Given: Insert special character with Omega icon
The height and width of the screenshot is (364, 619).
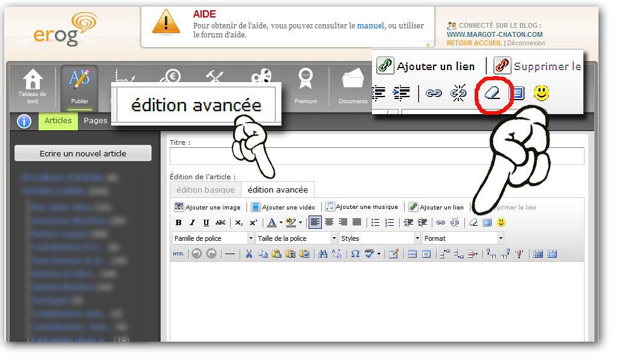Looking at the screenshot, I should (355, 254).
